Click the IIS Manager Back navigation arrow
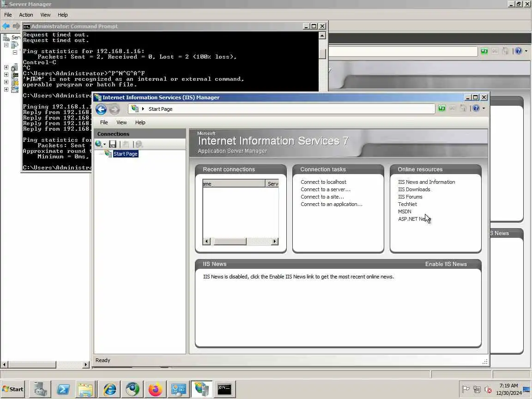532x399 pixels. pyautogui.click(x=101, y=109)
